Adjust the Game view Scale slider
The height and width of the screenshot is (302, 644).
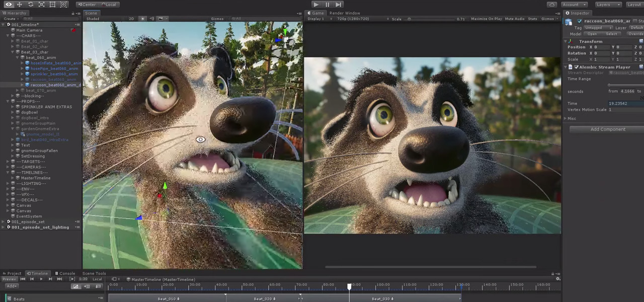[x=410, y=19]
